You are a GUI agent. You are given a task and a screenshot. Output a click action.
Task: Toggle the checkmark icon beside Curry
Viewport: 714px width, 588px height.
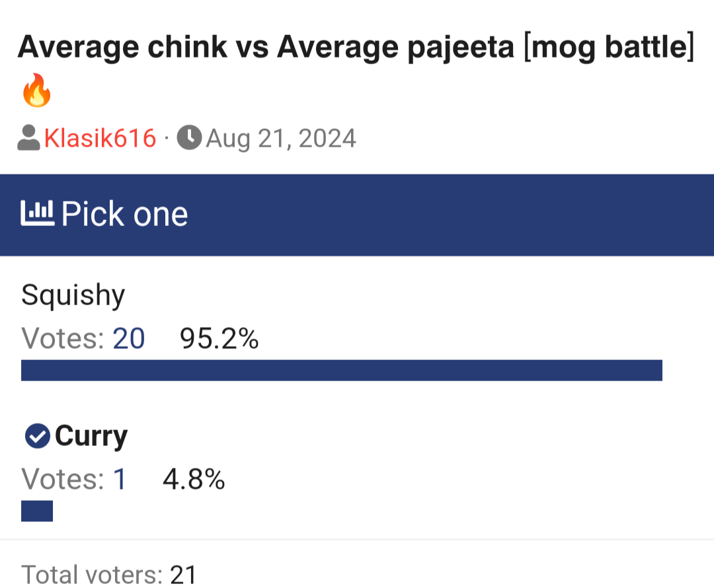(x=37, y=436)
